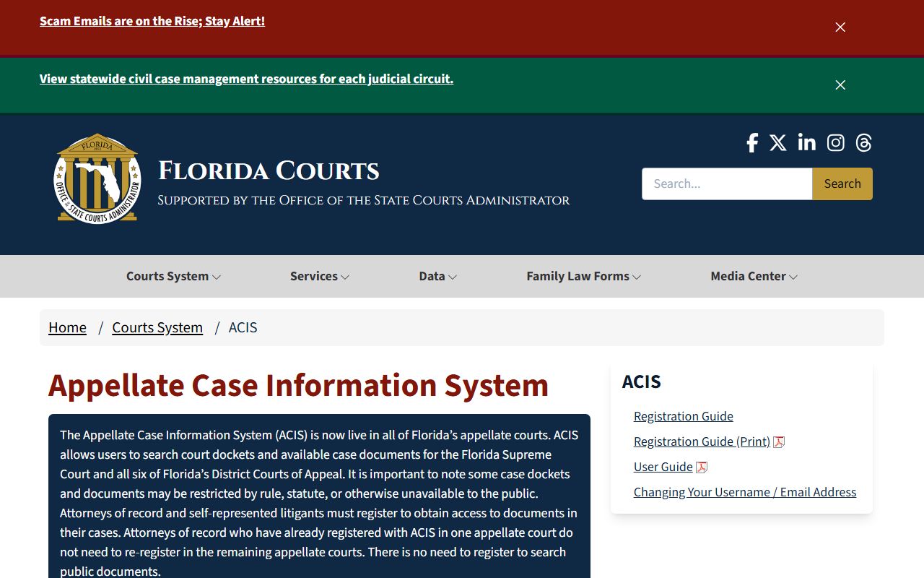
Task: Open the Instagram social icon
Action: [x=835, y=143]
